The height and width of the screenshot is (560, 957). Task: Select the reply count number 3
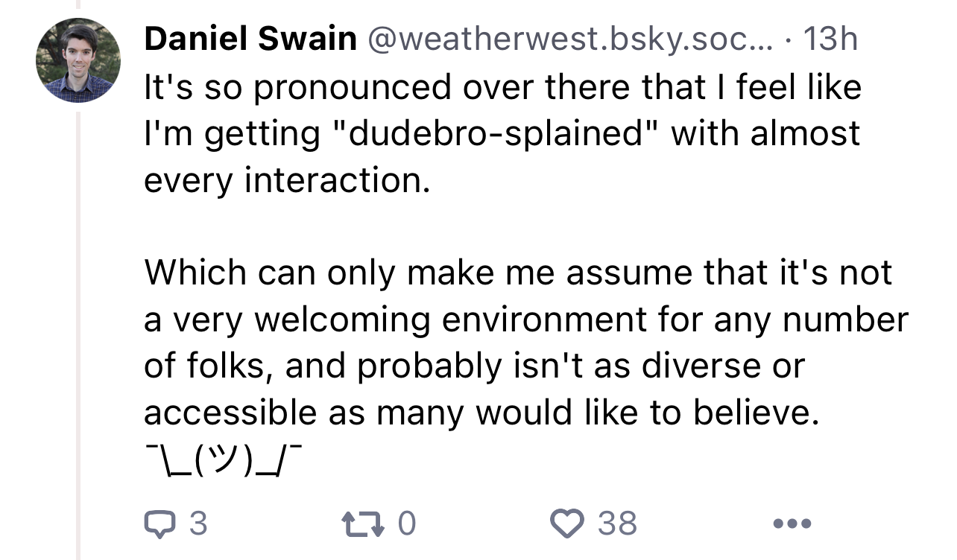coord(198,524)
